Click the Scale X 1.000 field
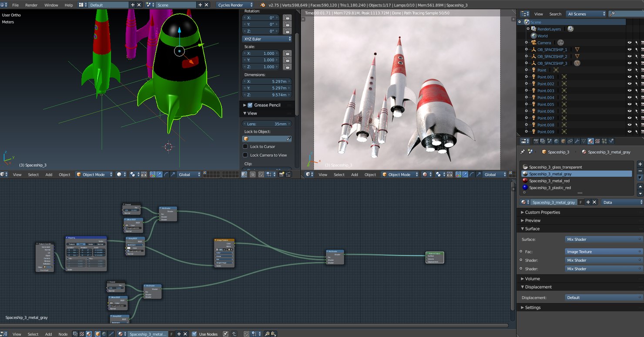644x337 pixels. 262,53
